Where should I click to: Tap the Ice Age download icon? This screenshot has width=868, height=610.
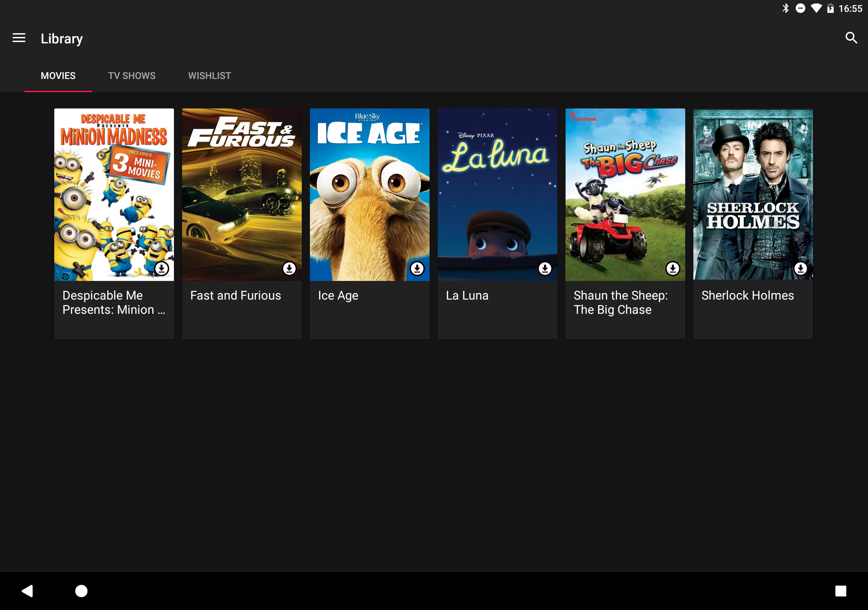coord(417,268)
